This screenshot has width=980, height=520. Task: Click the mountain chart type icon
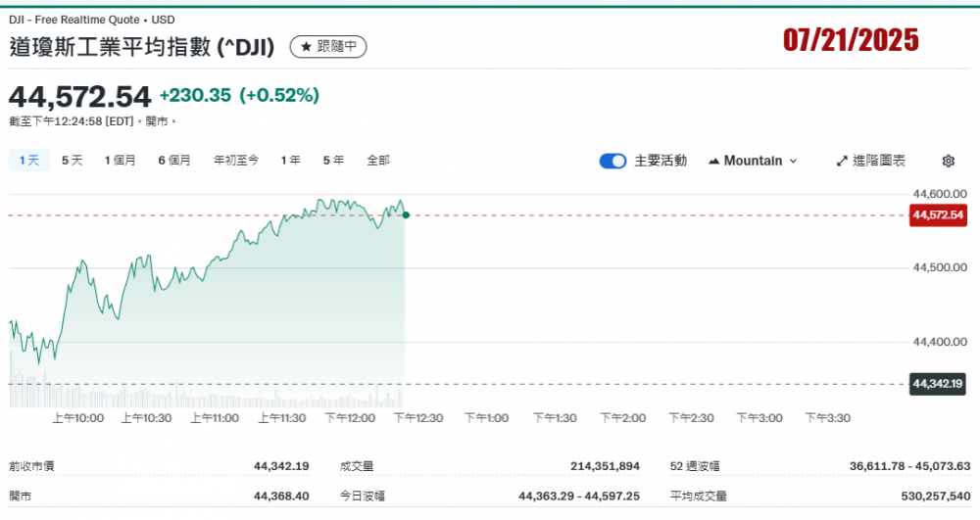pos(713,161)
